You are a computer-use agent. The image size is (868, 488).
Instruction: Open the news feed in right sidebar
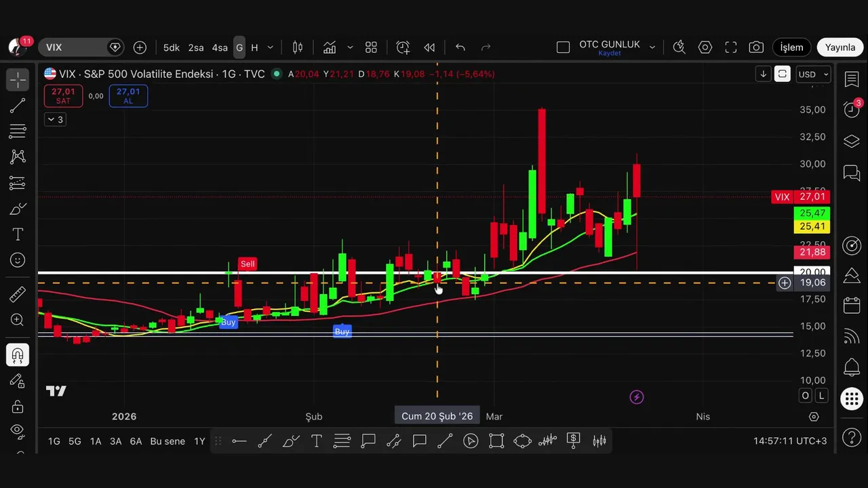pos(852,336)
